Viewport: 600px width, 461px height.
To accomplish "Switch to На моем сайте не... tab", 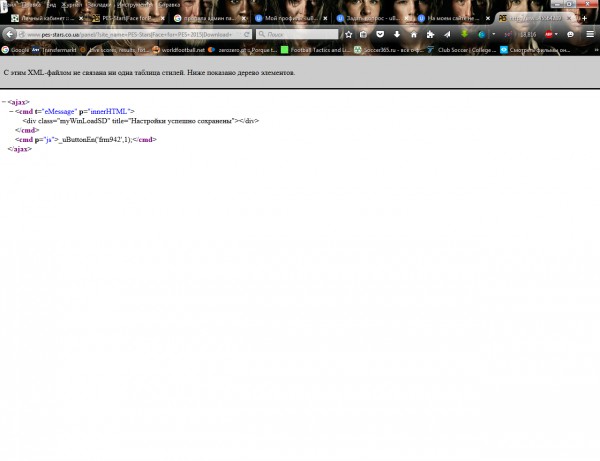I will [453, 18].
